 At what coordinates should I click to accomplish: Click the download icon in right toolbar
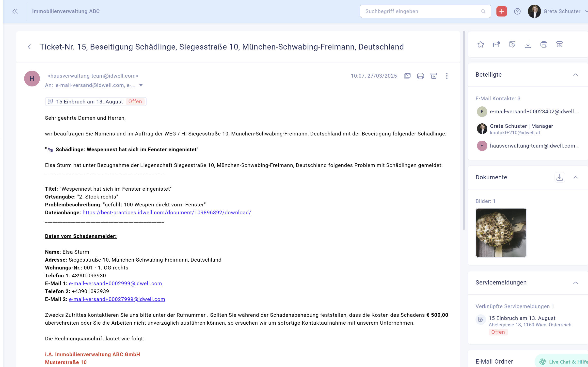(528, 45)
